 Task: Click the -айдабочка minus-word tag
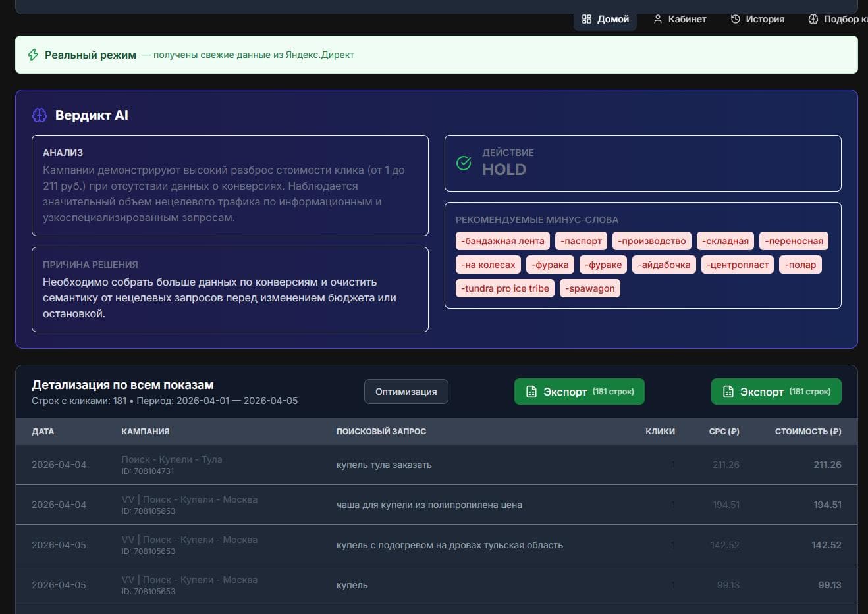pos(664,265)
